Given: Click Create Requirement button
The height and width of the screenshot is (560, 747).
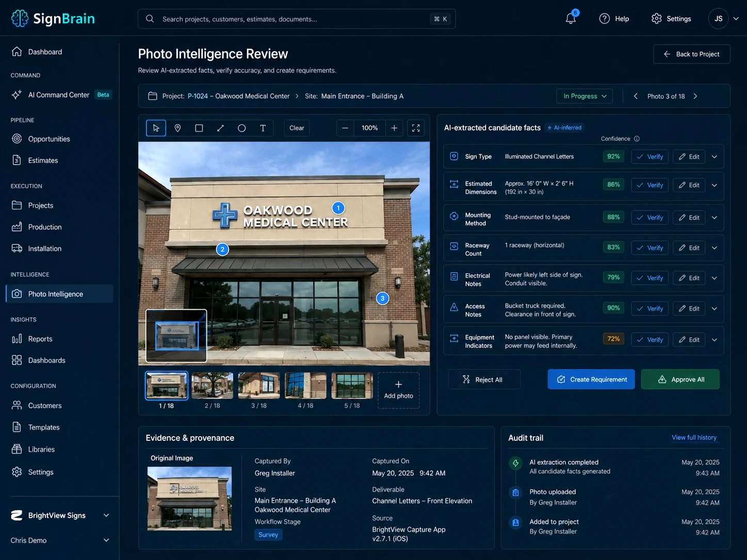Looking at the screenshot, I should coord(591,380).
